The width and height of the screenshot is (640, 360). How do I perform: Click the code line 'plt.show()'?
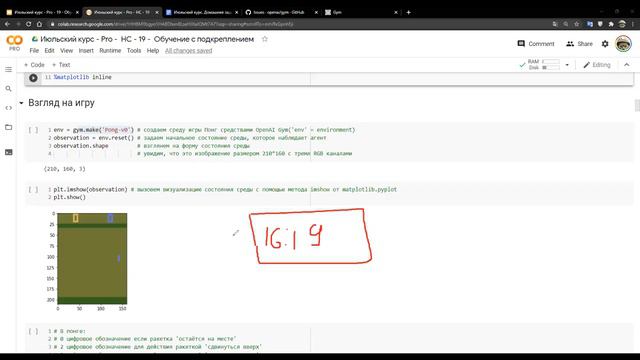coord(70,197)
